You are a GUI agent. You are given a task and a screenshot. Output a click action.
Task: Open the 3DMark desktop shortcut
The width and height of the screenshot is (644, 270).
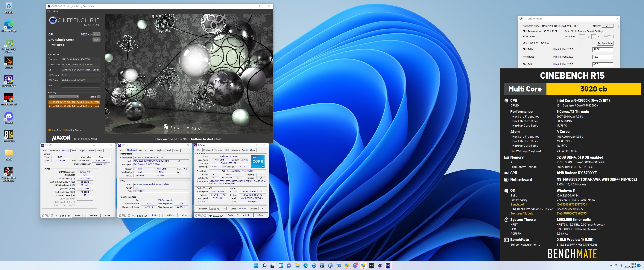tap(9, 63)
